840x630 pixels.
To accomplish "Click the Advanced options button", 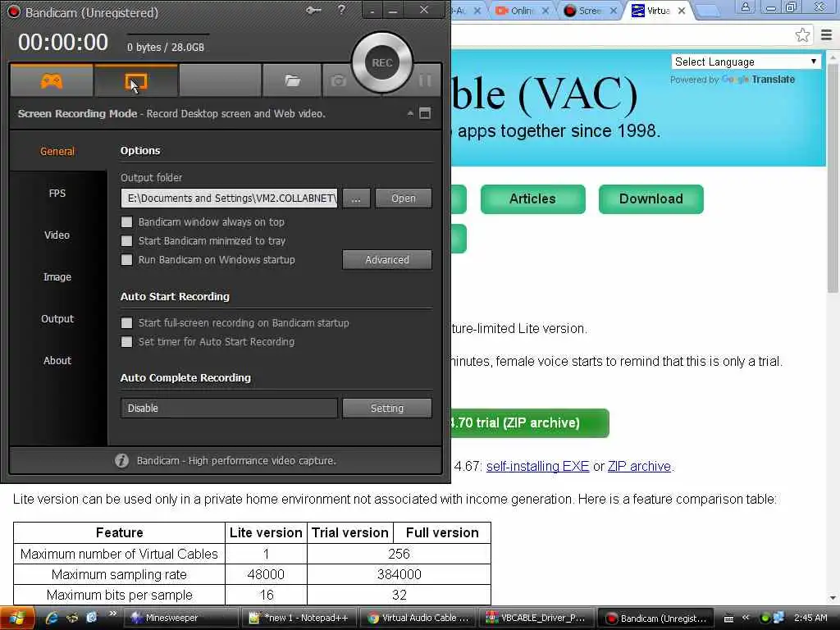I will tap(387, 260).
